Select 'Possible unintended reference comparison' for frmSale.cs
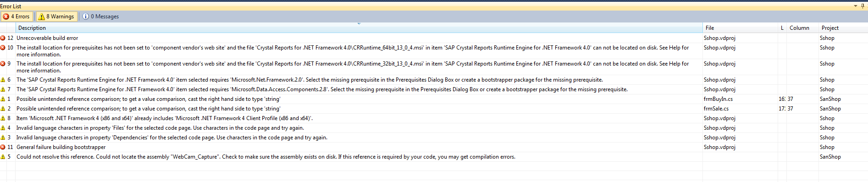Screen dimensions: 868x182 pyautogui.click(x=149, y=109)
